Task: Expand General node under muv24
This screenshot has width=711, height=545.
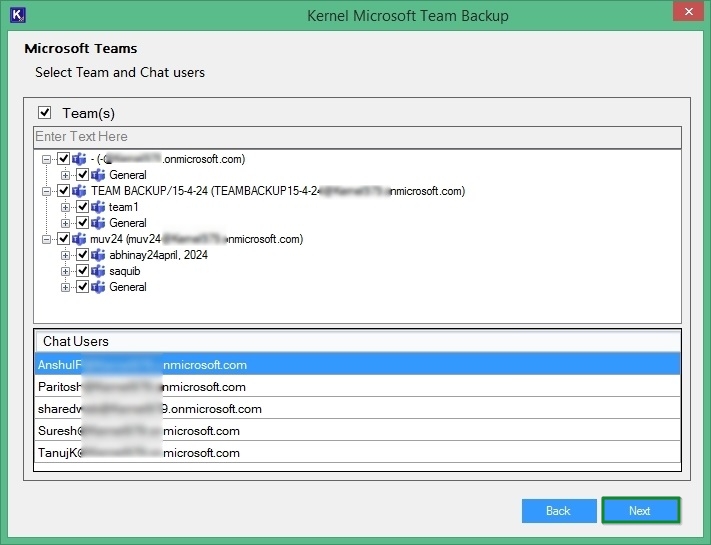Action: coord(65,287)
